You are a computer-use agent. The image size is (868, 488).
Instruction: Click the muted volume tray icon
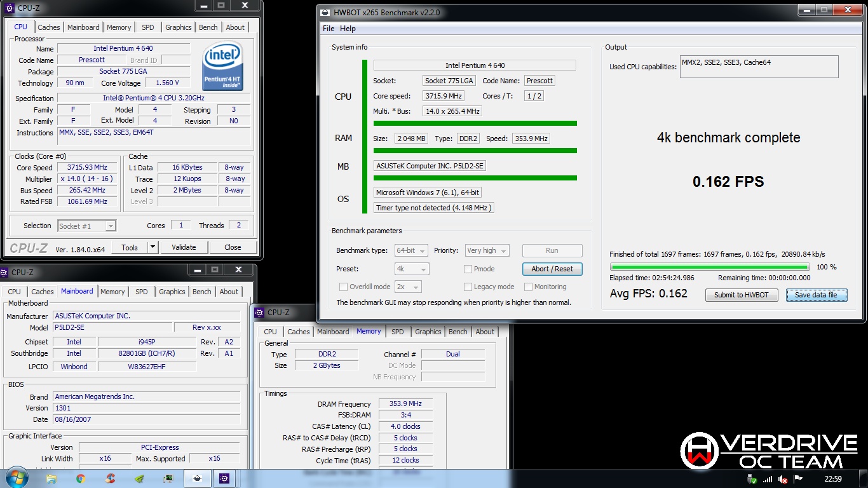(783, 479)
